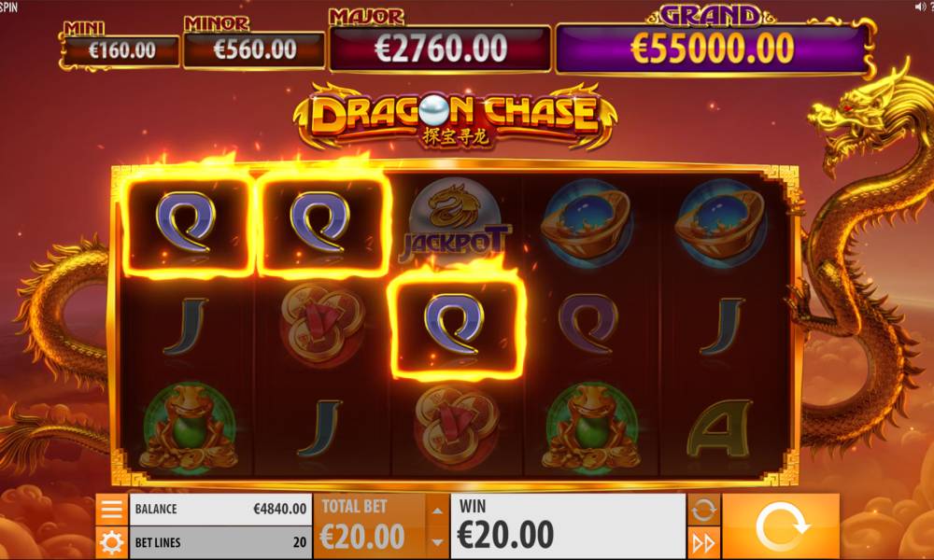Select the green frog symbol in the first reel

188,426
